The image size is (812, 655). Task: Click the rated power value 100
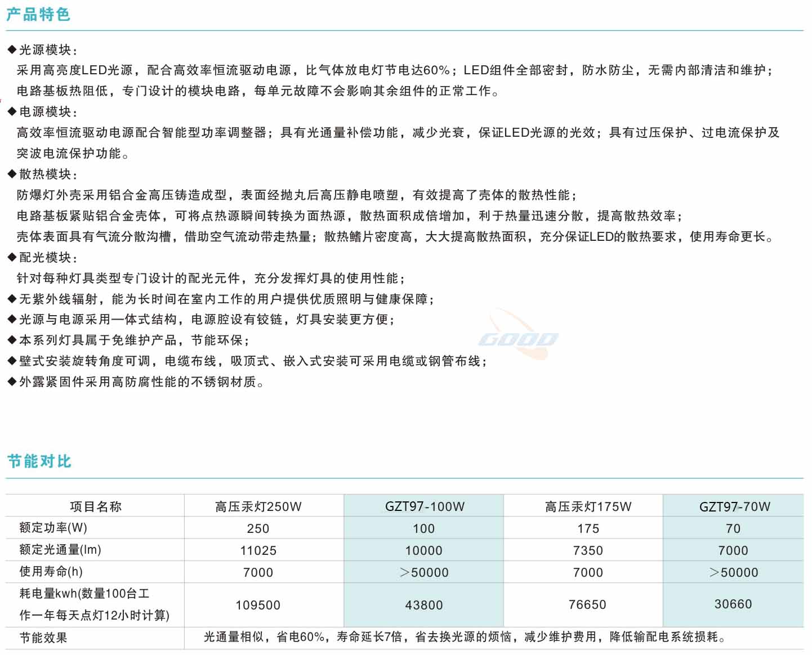(424, 528)
